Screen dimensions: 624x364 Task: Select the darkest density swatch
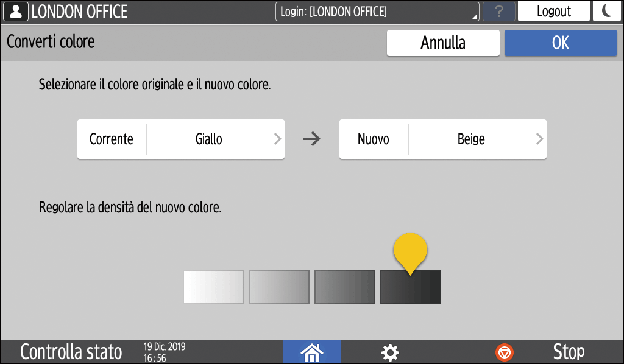coord(410,286)
